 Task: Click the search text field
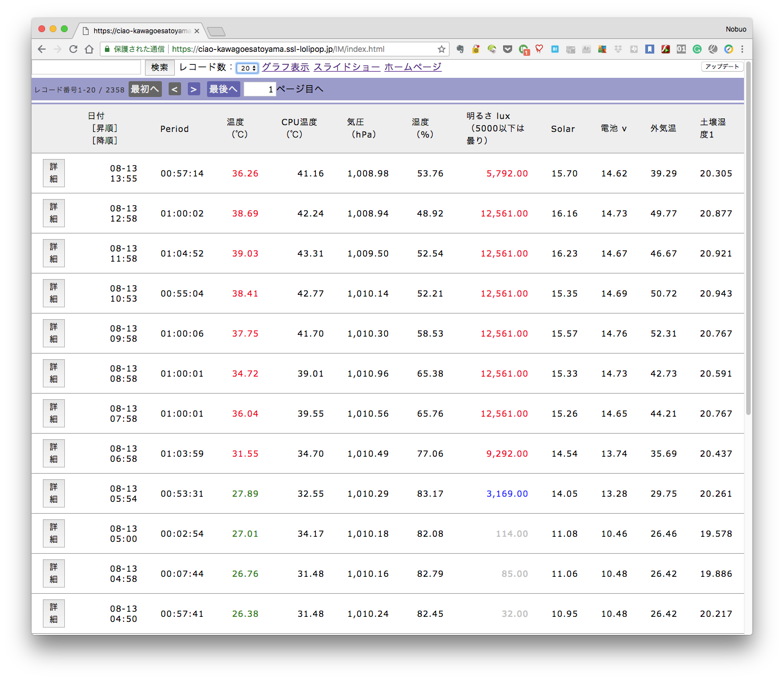tap(86, 67)
